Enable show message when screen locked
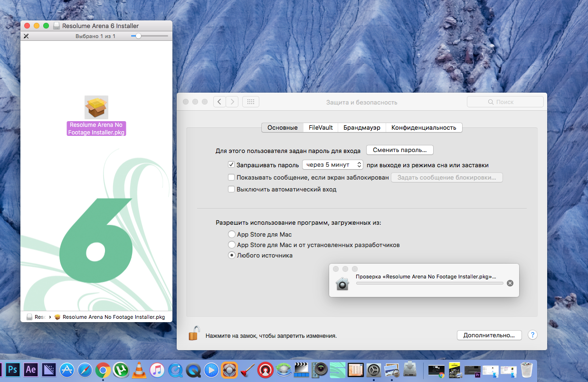Image resolution: width=588 pixels, height=382 pixels. [231, 177]
